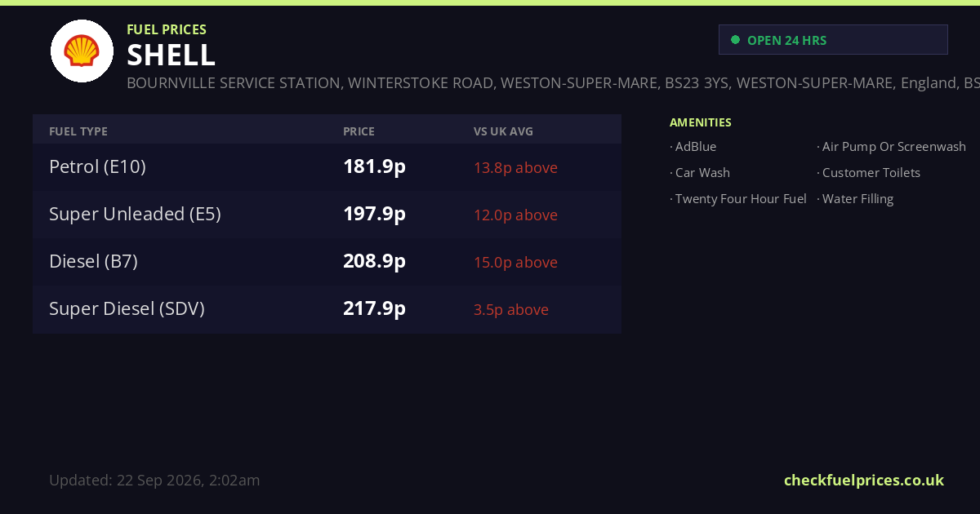The height and width of the screenshot is (514, 980).
Task: Select the AdBlue amenity
Action: click(x=693, y=147)
